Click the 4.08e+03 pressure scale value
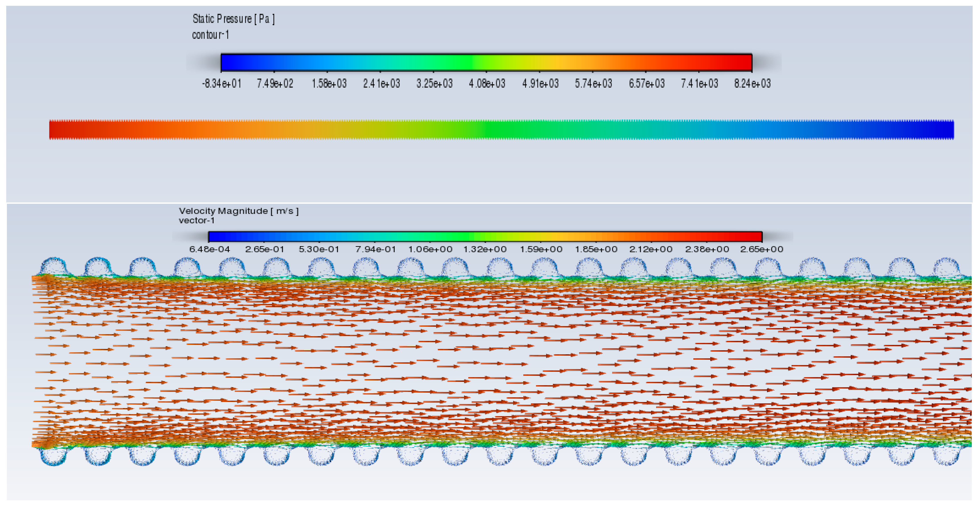The image size is (980, 509). click(487, 83)
